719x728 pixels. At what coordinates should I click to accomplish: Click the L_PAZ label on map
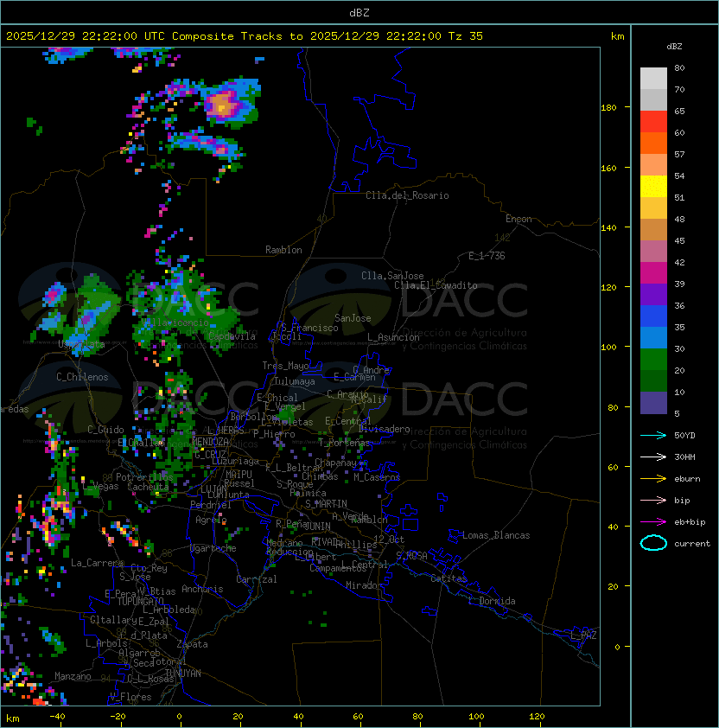pyautogui.click(x=583, y=635)
